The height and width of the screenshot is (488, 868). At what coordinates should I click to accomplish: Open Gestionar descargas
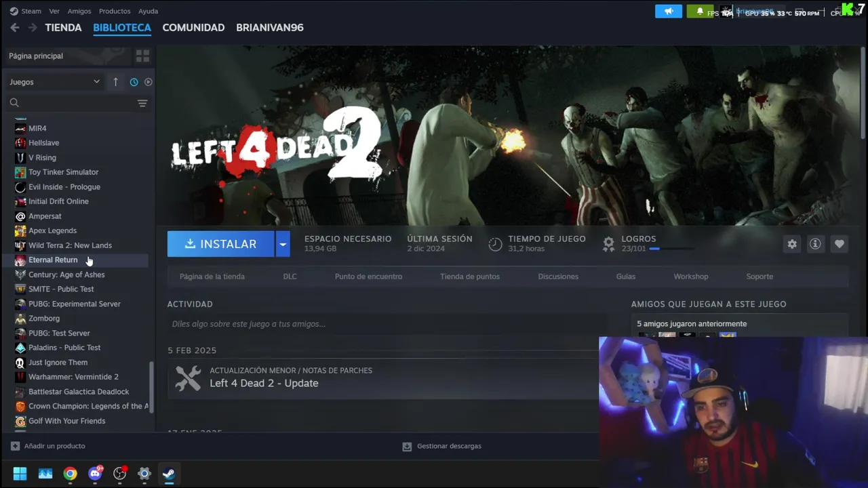[441, 446]
